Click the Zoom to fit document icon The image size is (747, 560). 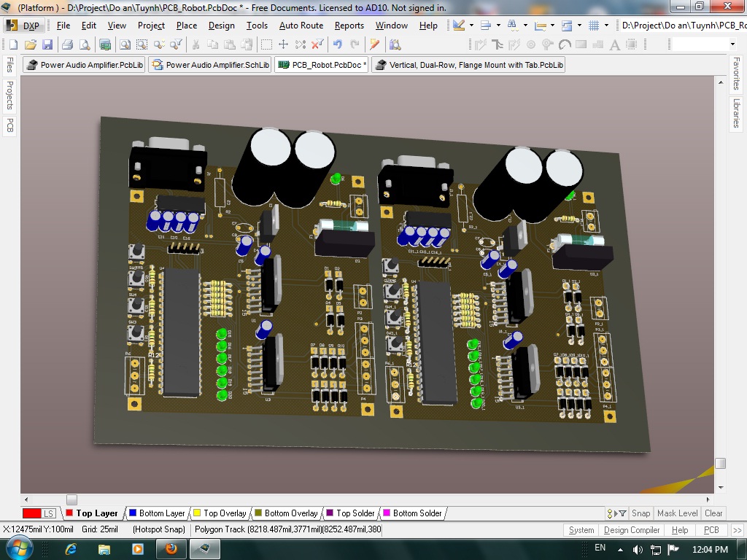(124, 45)
